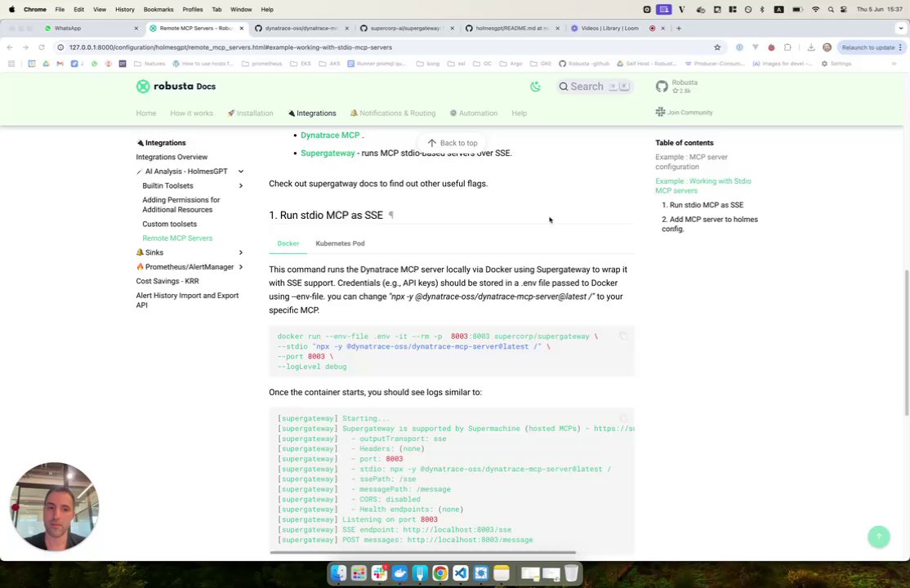This screenshot has height=588, width=910.
Task: Expand the Builtin Toolsets chevron
Action: (240, 185)
